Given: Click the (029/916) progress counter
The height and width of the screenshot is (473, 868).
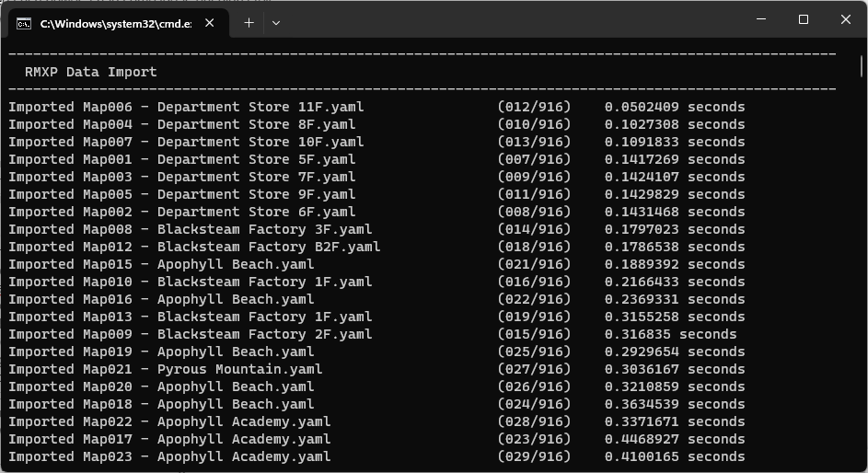Looking at the screenshot, I should (534, 456).
